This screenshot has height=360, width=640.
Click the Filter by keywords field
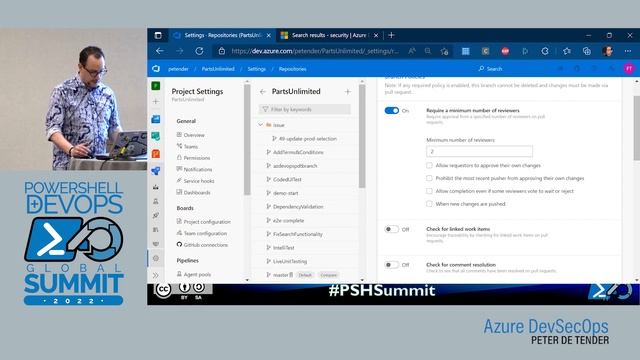pos(304,109)
